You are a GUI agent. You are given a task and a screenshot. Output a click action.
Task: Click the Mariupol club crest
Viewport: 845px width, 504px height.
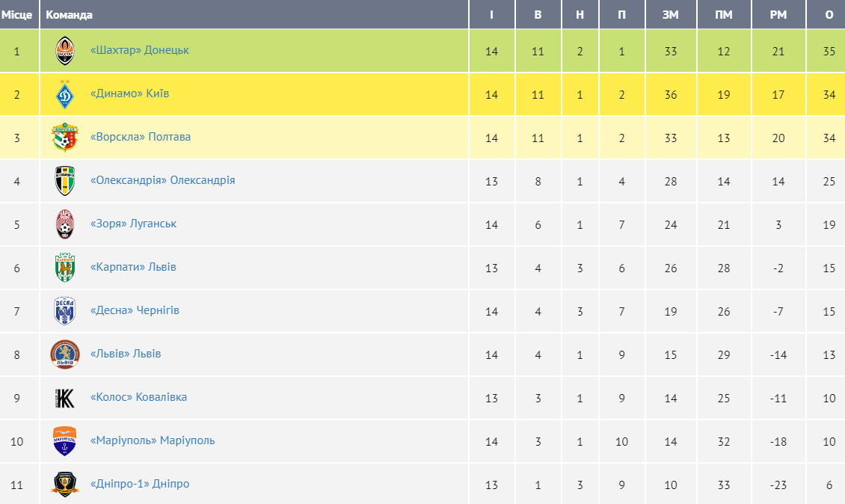pyautogui.click(x=65, y=441)
